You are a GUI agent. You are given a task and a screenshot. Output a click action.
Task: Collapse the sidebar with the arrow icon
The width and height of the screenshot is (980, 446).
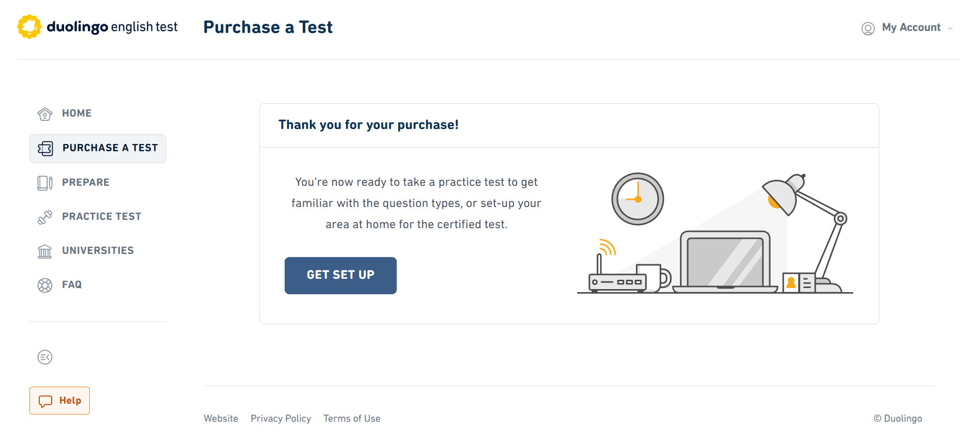pos(45,357)
